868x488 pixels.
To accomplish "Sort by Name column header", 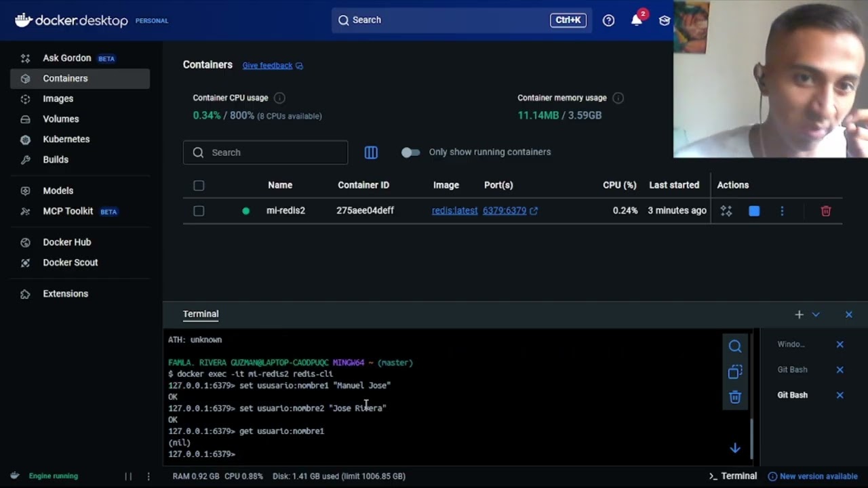I will click(280, 185).
